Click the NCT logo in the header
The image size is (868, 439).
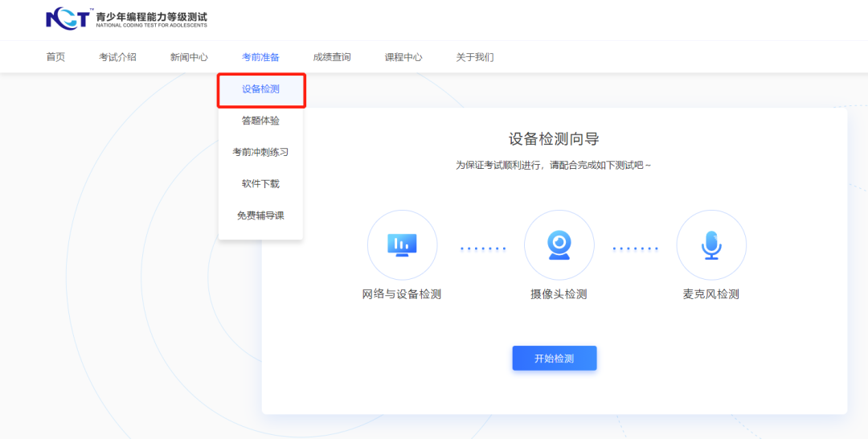click(68, 19)
